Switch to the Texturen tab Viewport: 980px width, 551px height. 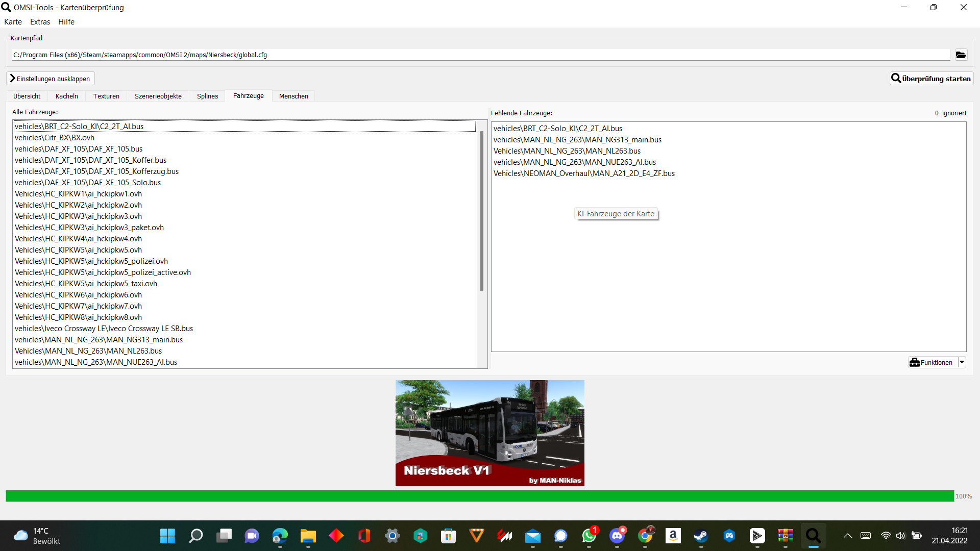[x=106, y=96]
